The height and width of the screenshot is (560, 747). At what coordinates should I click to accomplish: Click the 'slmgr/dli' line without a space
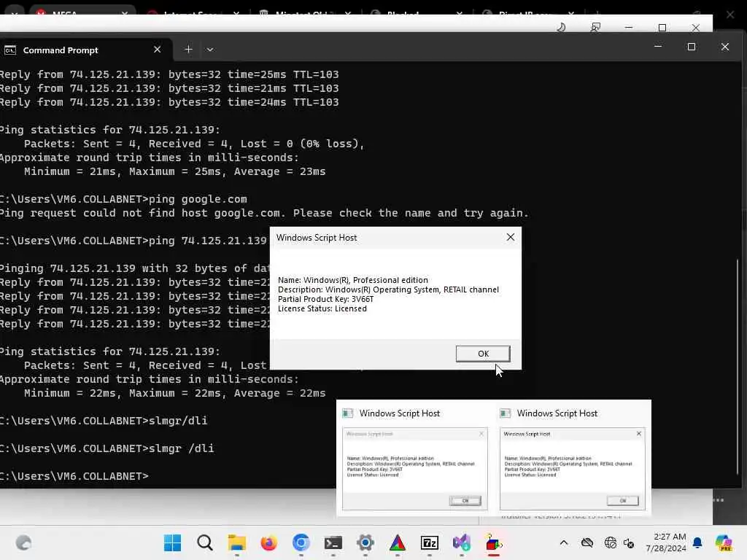coord(104,421)
